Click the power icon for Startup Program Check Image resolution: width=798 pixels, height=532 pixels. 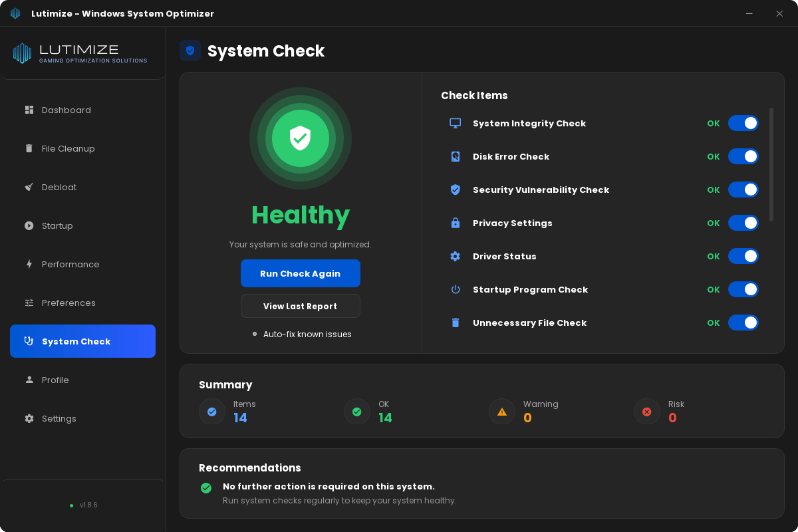pyautogui.click(x=456, y=289)
